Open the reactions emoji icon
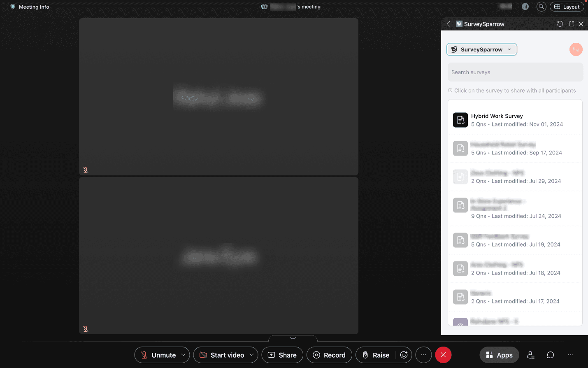 point(404,355)
